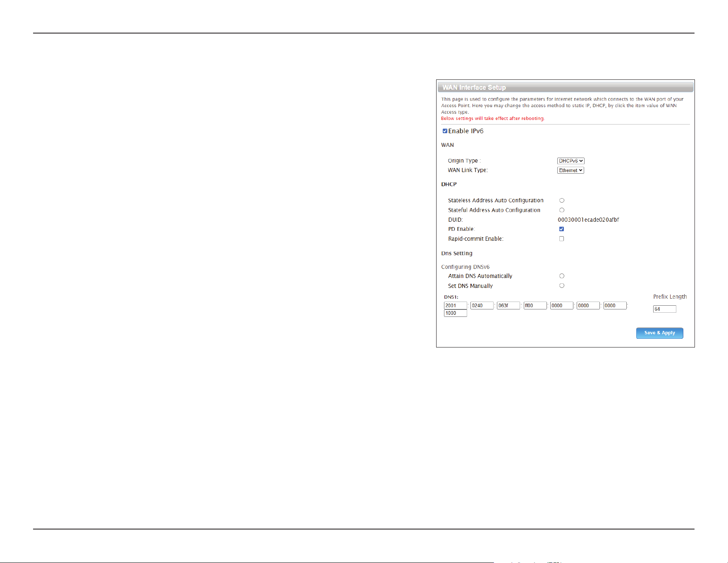
Task: Click the Configuring DNSv6 label
Action: tap(465, 267)
